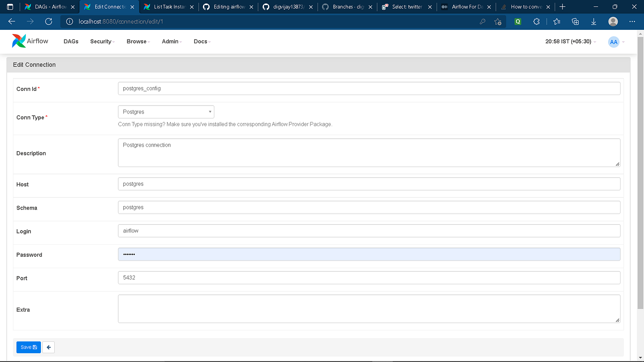This screenshot has width=644, height=362.
Task: Click the DAGs menu item
Action: (x=71, y=41)
